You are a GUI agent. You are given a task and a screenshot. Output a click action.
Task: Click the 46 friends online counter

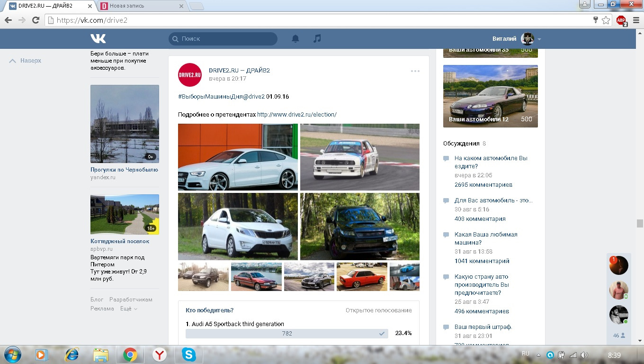pyautogui.click(x=619, y=335)
